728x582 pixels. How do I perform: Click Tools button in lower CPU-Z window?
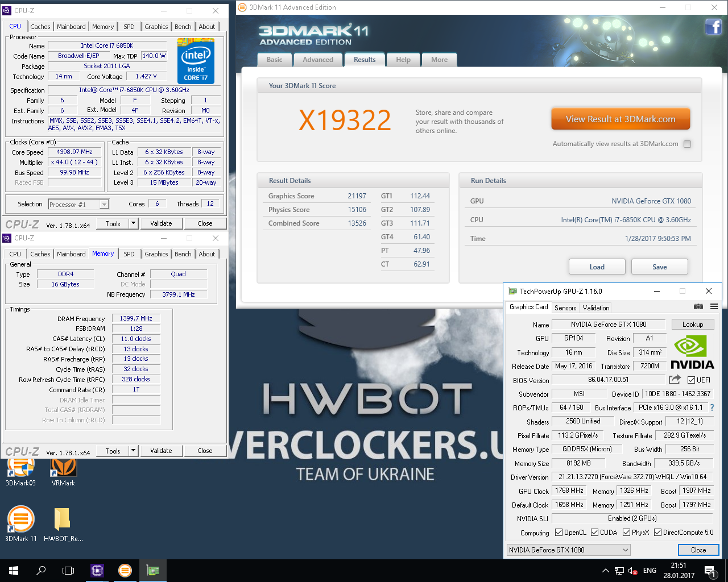coord(113,451)
